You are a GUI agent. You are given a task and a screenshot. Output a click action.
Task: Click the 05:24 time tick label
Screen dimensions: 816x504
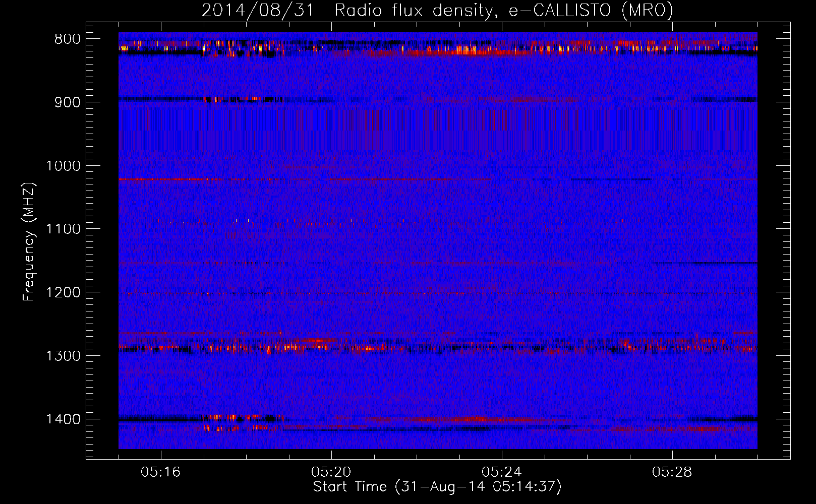[x=502, y=472]
